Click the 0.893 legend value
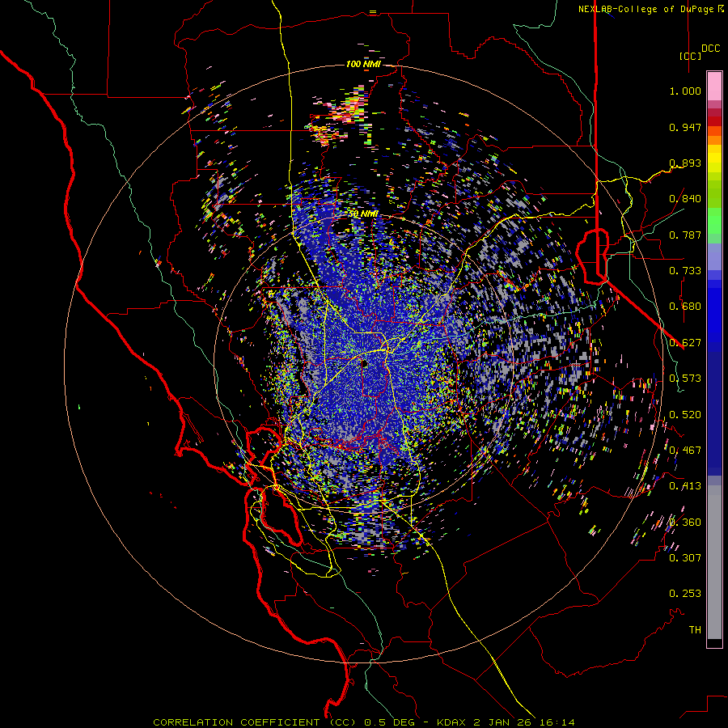The image size is (728, 728). coord(685,163)
